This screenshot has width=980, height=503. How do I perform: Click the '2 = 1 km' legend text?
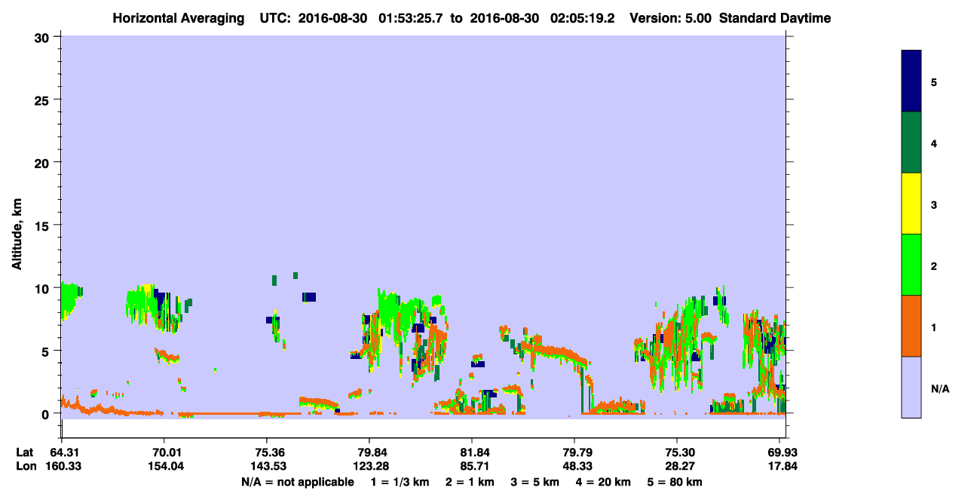tap(470, 482)
